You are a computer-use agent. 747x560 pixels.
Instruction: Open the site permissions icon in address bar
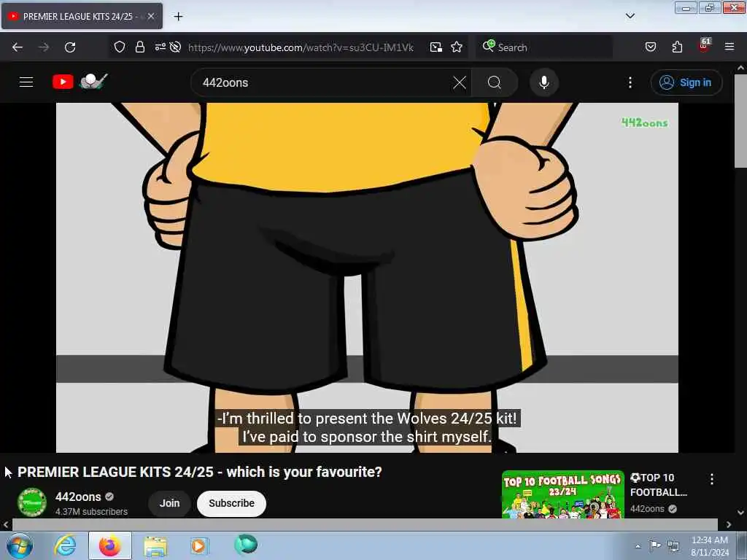(160, 47)
